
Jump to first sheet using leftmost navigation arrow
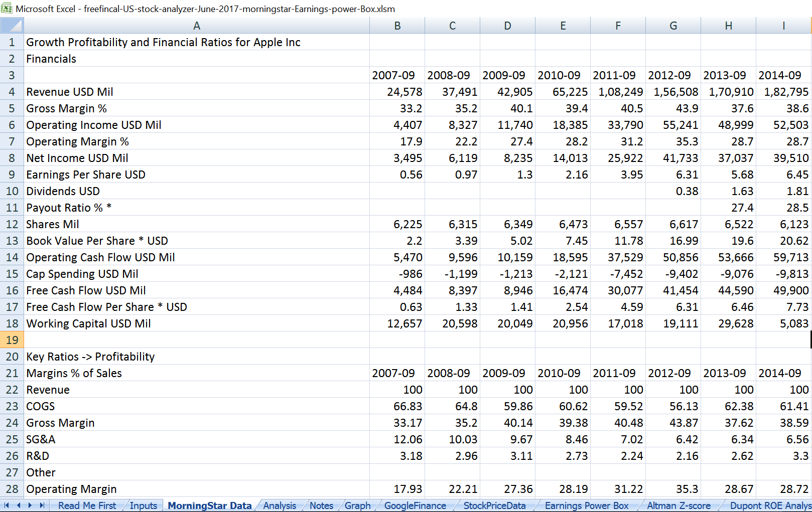click(x=6, y=506)
